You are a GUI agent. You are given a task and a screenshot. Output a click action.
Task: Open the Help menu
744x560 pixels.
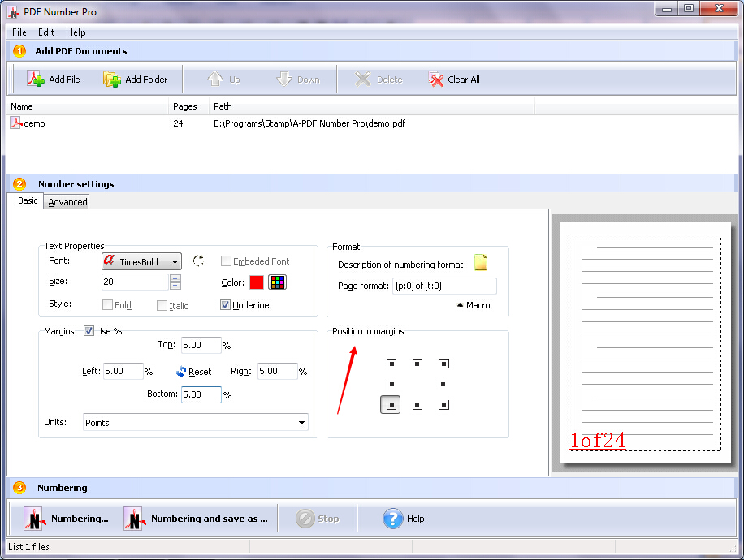[76, 32]
